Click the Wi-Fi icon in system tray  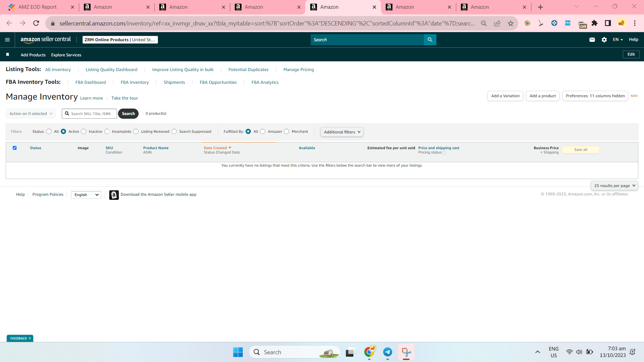pyautogui.click(x=569, y=352)
